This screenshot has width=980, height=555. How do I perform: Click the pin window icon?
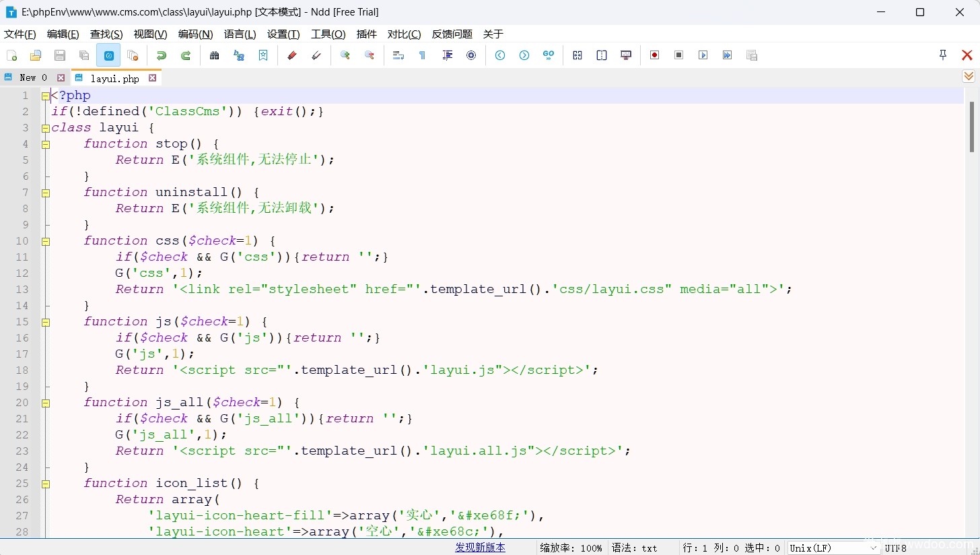pos(943,55)
